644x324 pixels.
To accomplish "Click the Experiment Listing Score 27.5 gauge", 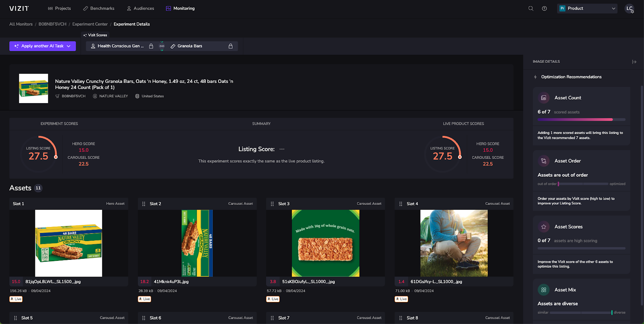I will (x=39, y=154).
